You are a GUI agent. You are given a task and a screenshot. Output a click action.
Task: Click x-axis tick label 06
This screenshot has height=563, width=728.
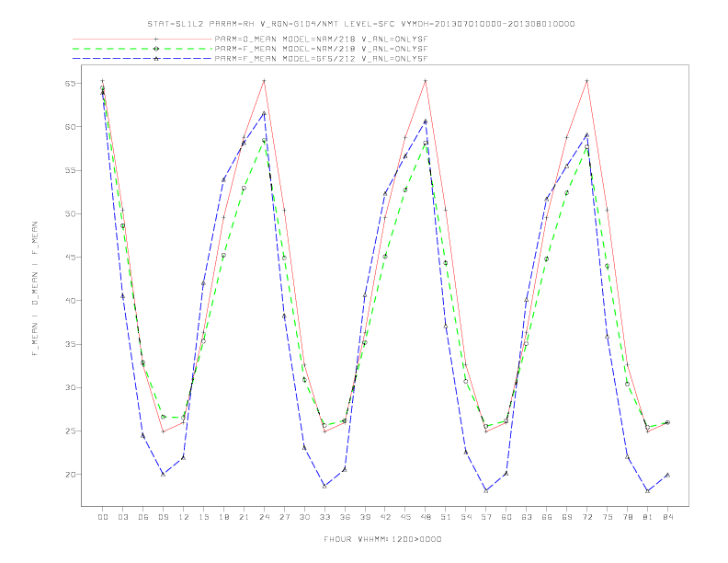143,517
